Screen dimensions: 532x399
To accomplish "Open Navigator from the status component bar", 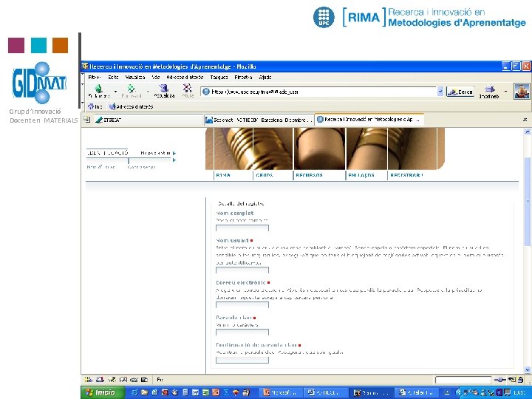I will (88, 380).
